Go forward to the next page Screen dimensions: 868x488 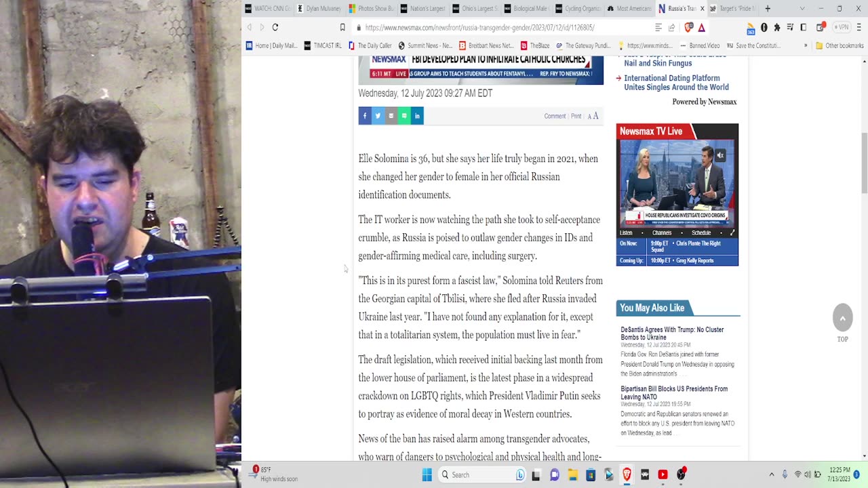(262, 27)
